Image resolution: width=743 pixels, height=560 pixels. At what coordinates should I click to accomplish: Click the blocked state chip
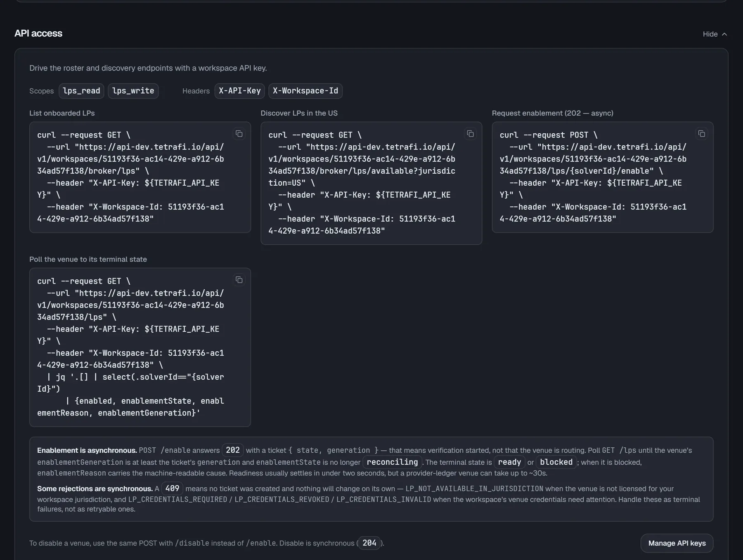pyautogui.click(x=556, y=462)
